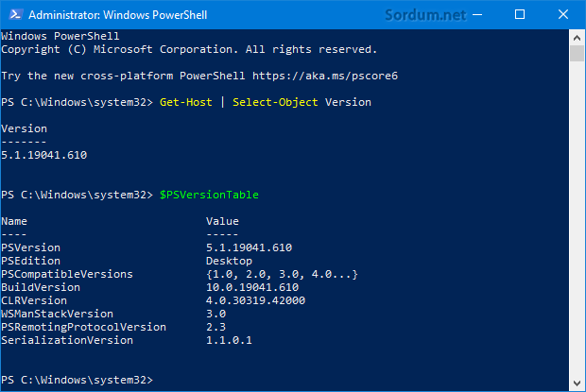Click the scrollbar up arrow

(576, 36)
